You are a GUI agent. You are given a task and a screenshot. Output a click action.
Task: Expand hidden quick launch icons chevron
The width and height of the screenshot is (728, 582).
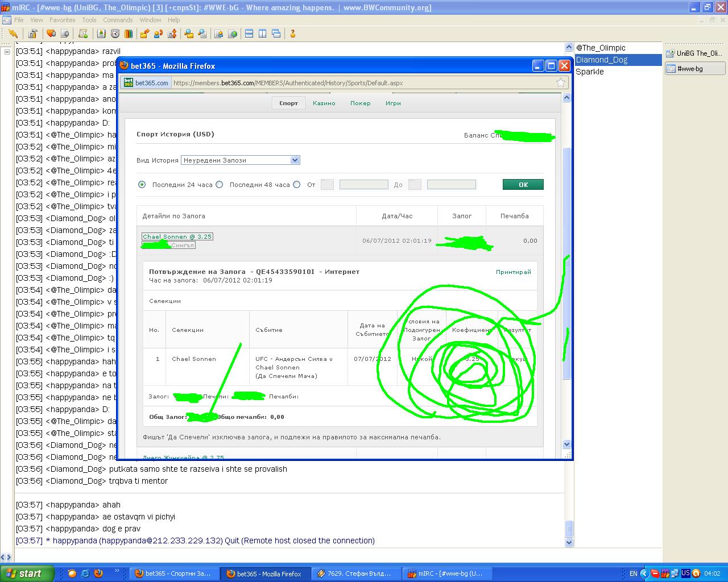click(x=117, y=571)
